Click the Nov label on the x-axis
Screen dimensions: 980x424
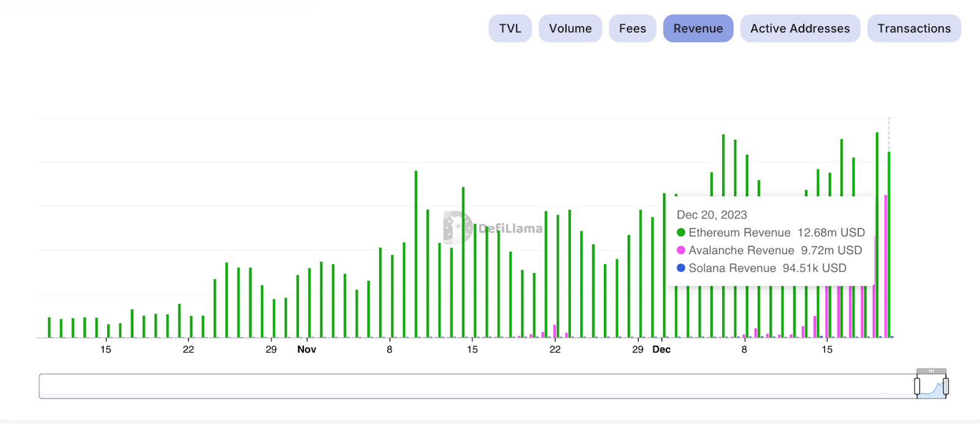pyautogui.click(x=306, y=349)
